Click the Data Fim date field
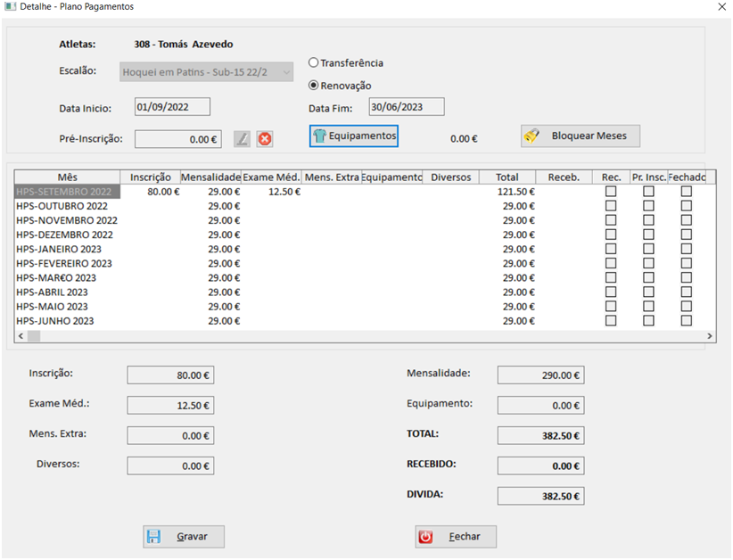733x560 pixels. tap(407, 107)
